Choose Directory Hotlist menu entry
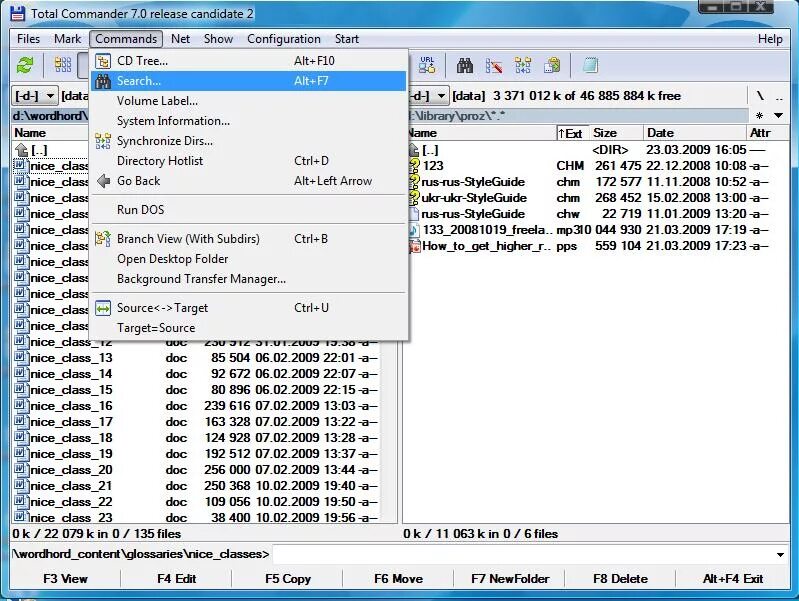 (249, 161)
